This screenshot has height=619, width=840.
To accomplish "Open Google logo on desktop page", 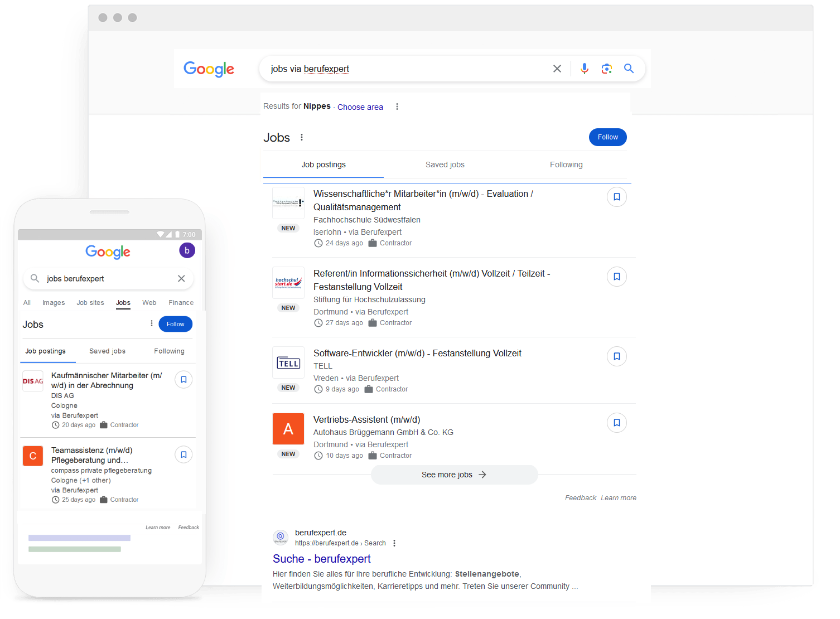I will point(209,69).
